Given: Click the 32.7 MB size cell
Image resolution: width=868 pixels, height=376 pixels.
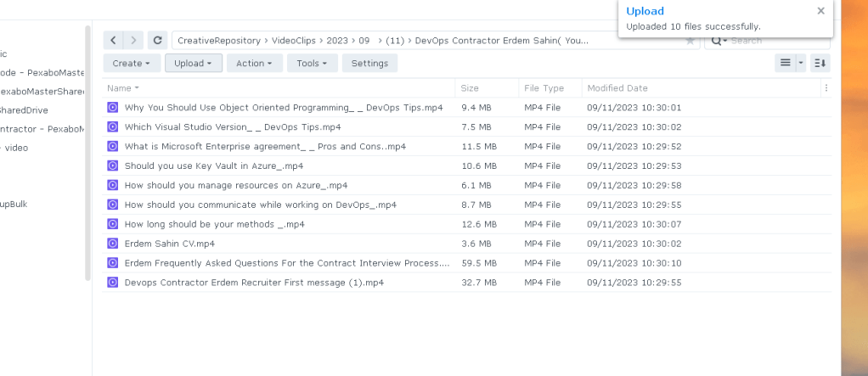Looking at the screenshot, I should click(x=479, y=282).
